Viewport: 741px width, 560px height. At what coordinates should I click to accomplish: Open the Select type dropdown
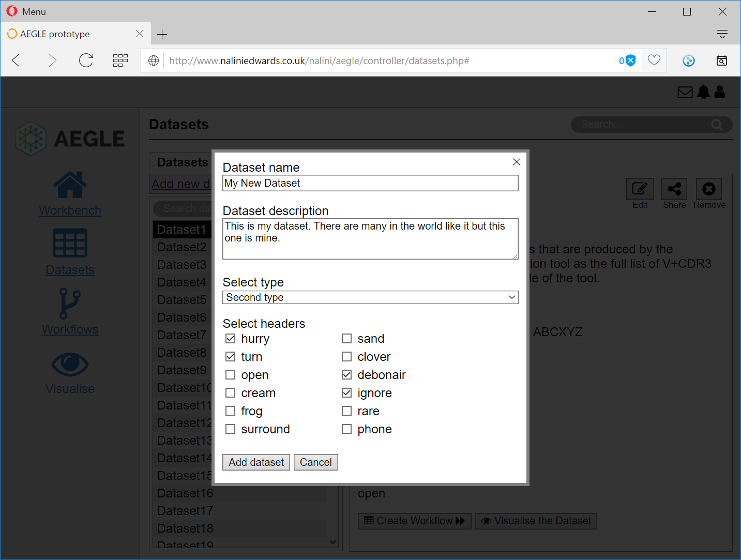coord(370,297)
